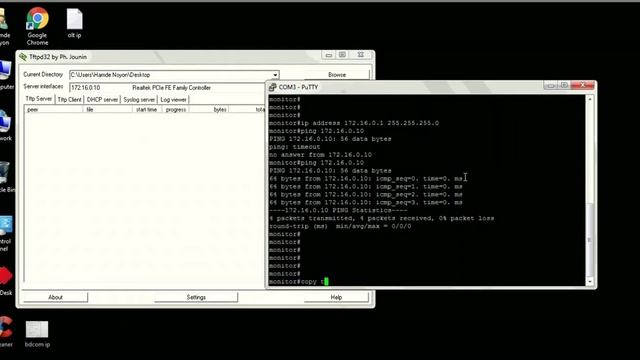Click the 'round-trip (ms)' line in PuTTY

click(340, 226)
